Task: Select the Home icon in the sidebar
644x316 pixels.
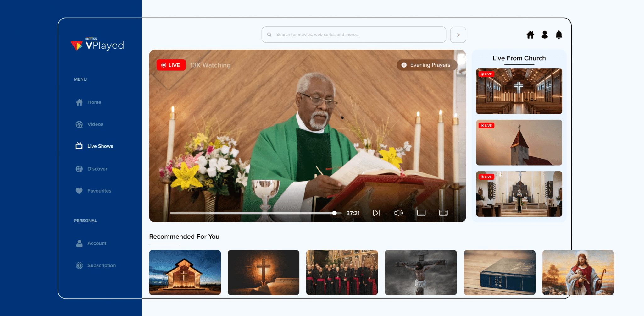Action: click(79, 102)
